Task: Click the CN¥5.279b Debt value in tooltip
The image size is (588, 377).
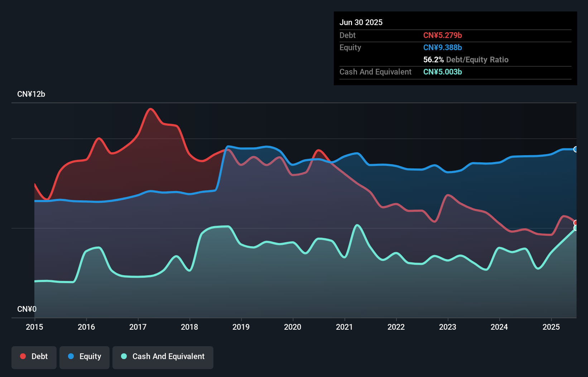Action: 443,35
